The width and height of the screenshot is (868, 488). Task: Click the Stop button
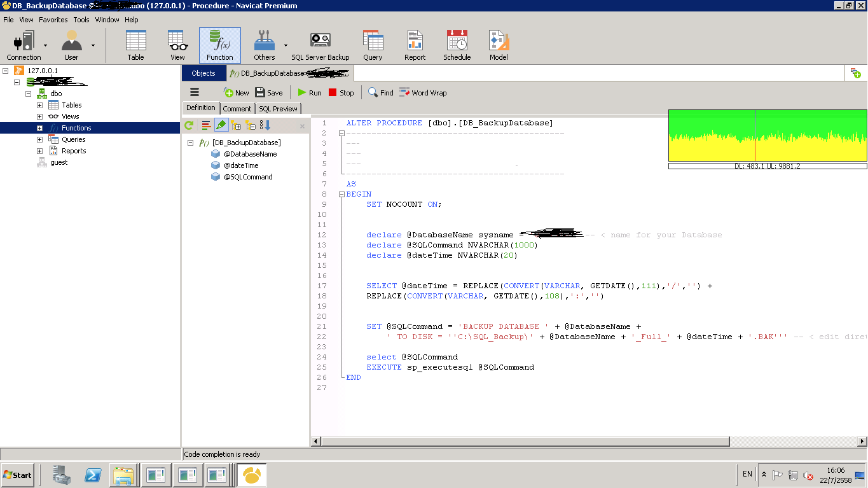pos(341,92)
